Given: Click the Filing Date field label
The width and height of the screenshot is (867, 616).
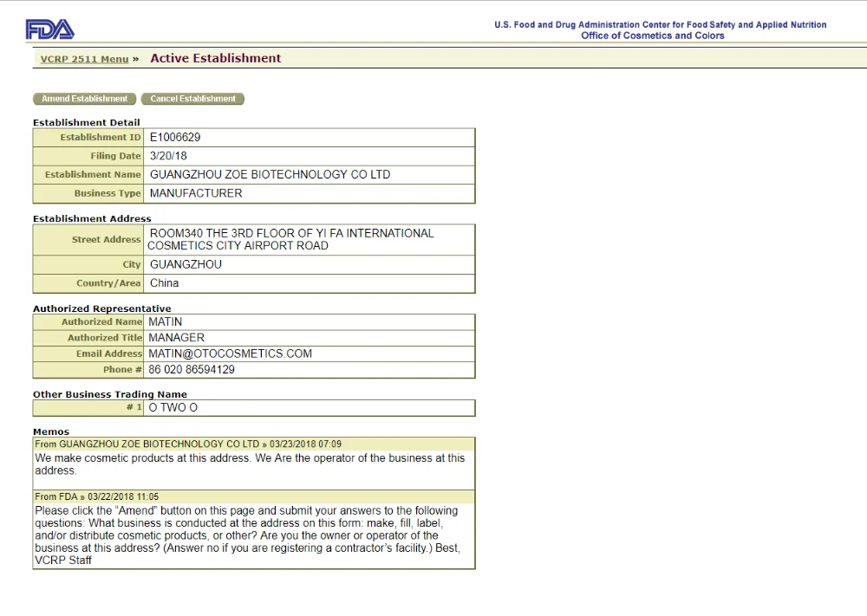Looking at the screenshot, I should coord(115,156).
